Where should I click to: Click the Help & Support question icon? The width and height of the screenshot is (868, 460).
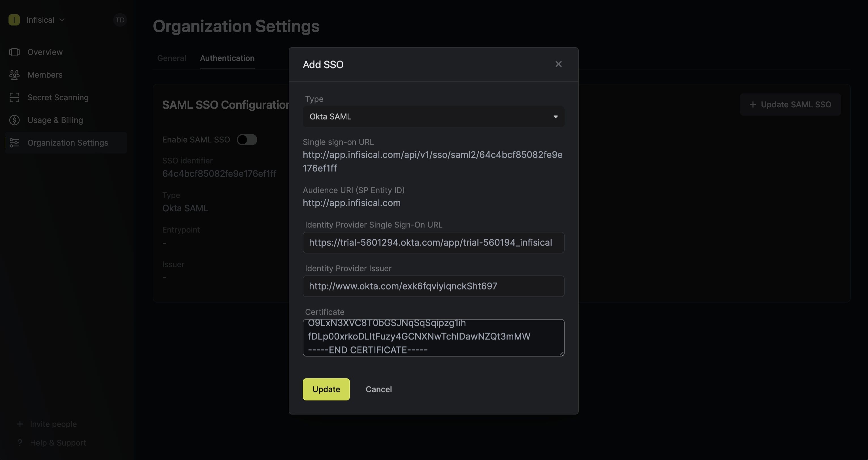click(x=20, y=443)
